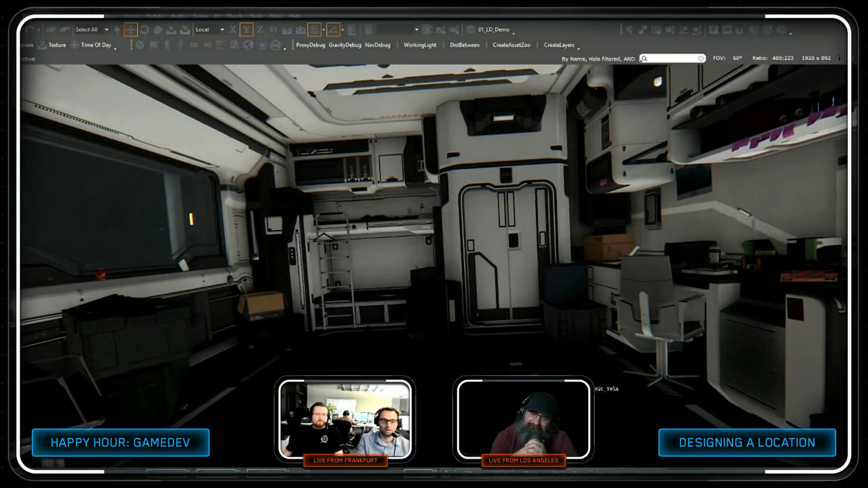Open the Select All filter dropdown
This screenshot has height=488, width=868.
106,29
